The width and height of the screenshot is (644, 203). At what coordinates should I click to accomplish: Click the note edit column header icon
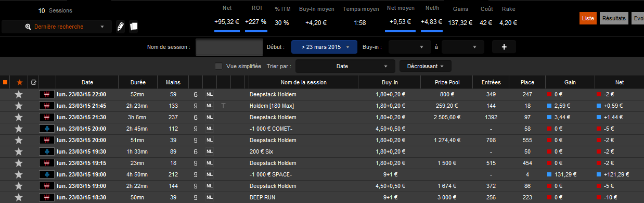(34, 82)
